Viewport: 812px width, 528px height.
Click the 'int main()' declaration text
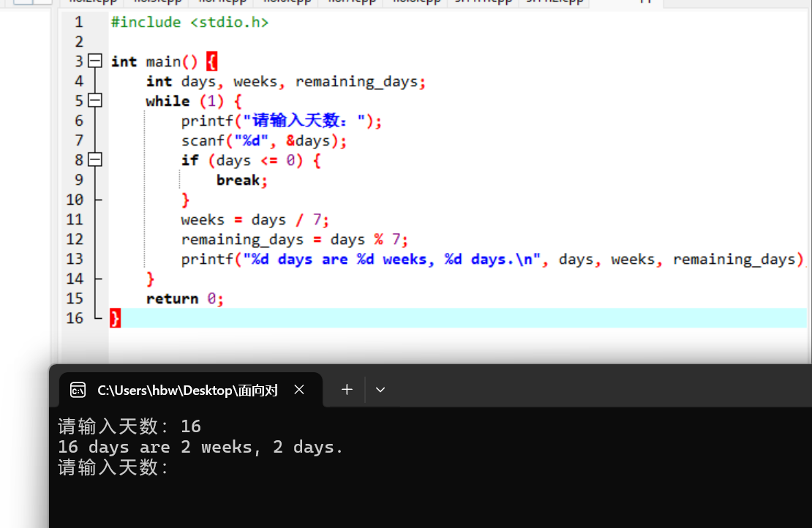pyautogui.click(x=154, y=61)
